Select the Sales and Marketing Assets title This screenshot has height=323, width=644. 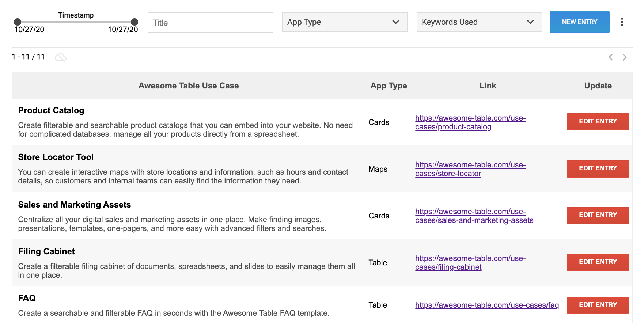(x=75, y=205)
